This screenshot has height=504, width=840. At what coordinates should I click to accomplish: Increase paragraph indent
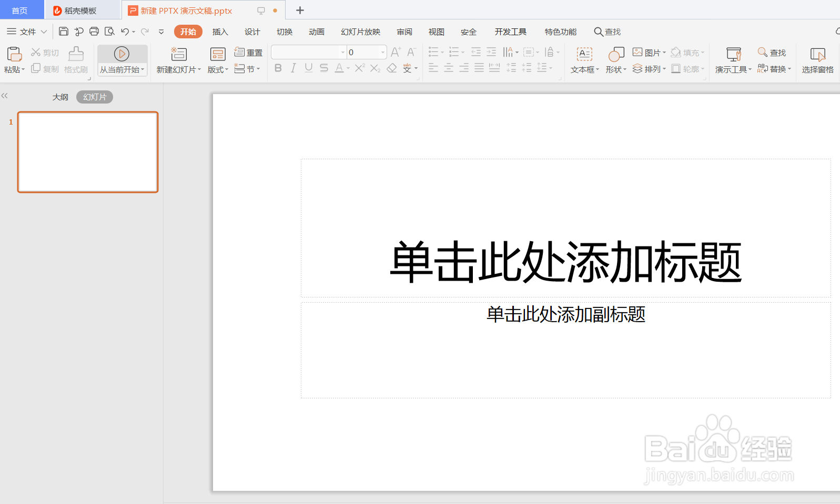(491, 52)
